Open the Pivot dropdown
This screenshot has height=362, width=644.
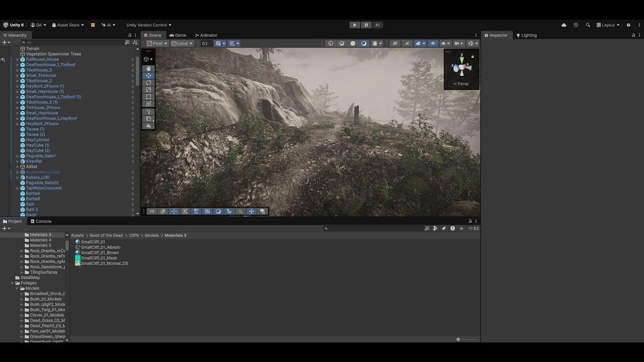(157, 43)
